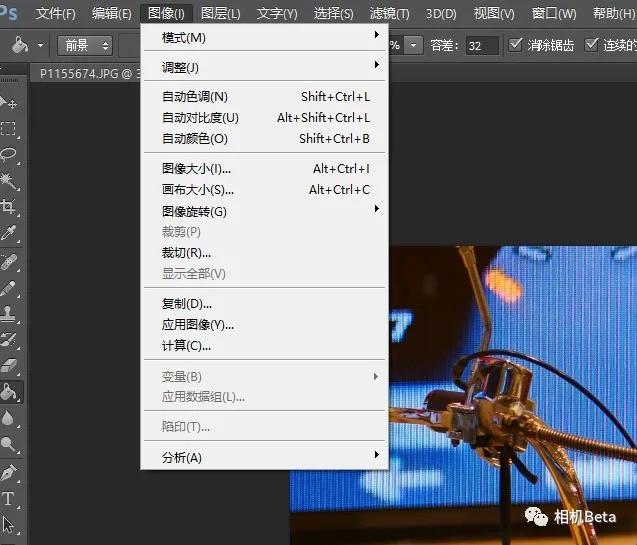Choose 自动颜色(O) from the menu
Viewport: 637px width, 545px height.
pyautogui.click(x=264, y=139)
